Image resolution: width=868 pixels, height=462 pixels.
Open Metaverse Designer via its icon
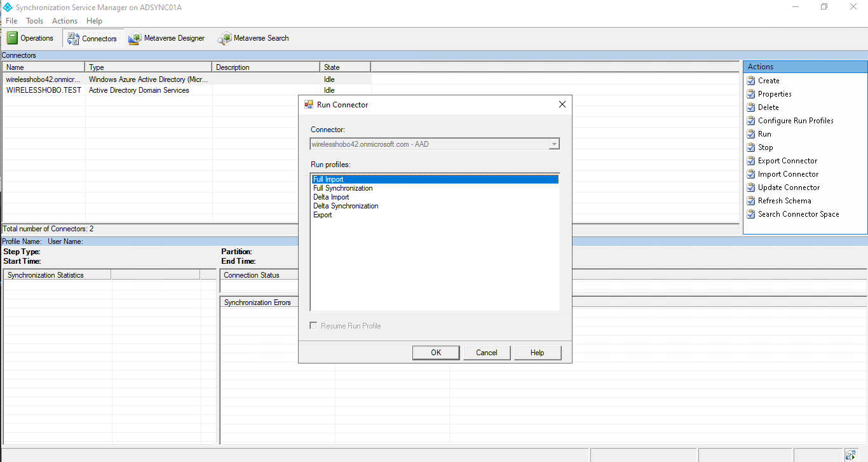[135, 39]
